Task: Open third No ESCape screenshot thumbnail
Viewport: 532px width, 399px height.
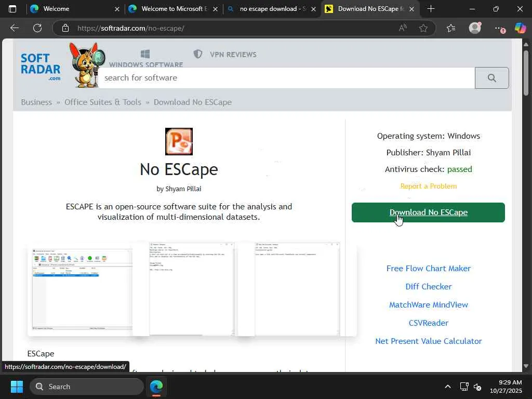Action: 297,289
